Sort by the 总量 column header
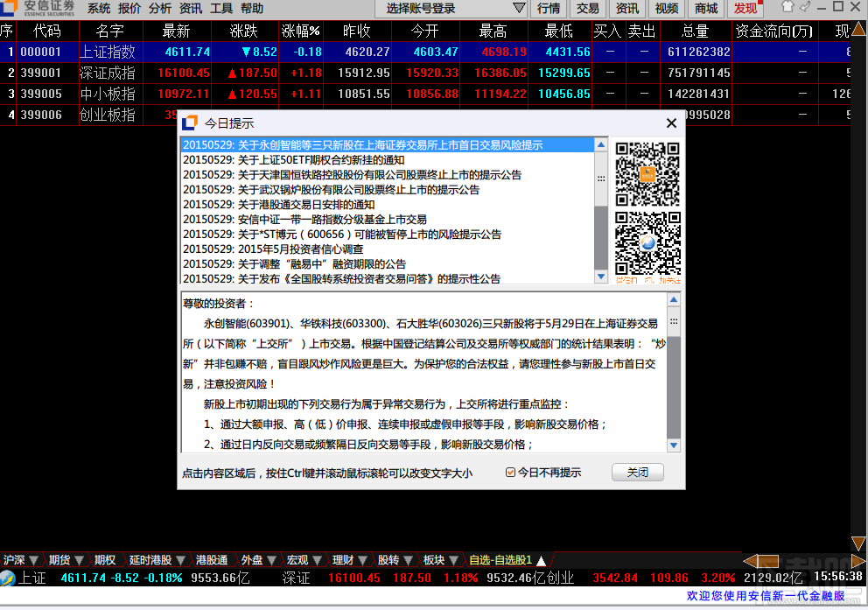This screenshot has height=610, width=868. [696, 31]
